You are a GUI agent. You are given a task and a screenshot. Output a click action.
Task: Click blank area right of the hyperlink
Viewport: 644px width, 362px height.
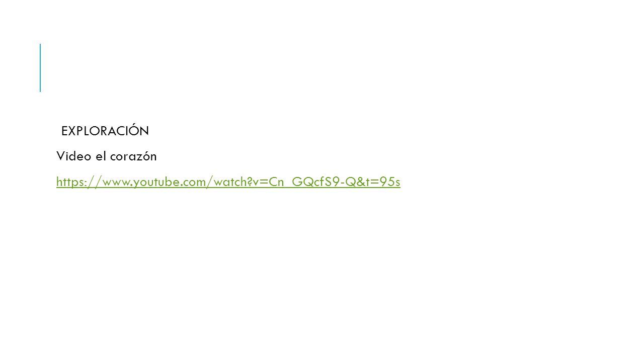pos(503,182)
